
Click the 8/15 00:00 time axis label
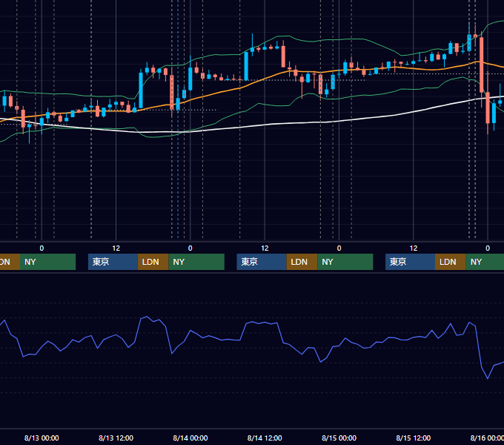[339, 438]
